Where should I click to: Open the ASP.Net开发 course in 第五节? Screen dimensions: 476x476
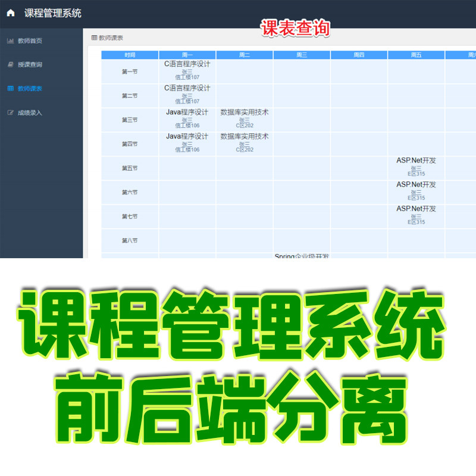pos(416,159)
